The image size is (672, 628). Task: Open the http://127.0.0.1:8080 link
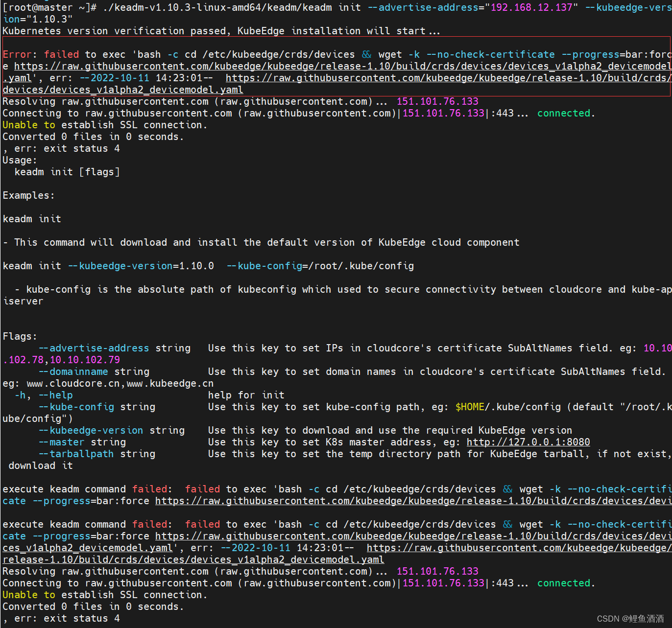tap(528, 442)
